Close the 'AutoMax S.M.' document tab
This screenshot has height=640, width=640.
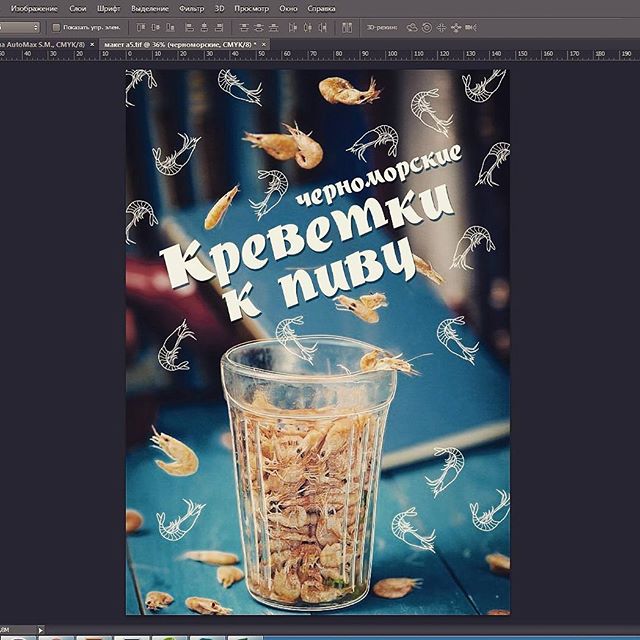92,44
